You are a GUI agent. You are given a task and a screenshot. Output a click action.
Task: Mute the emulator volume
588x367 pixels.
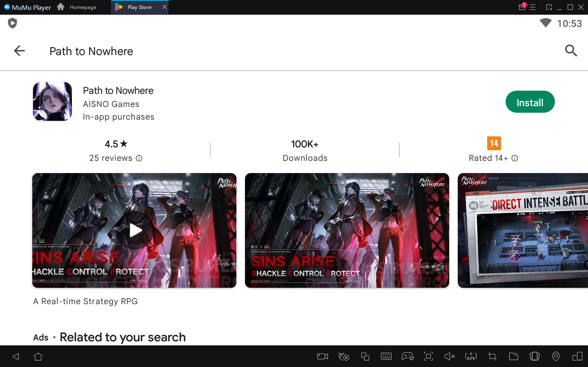450,356
